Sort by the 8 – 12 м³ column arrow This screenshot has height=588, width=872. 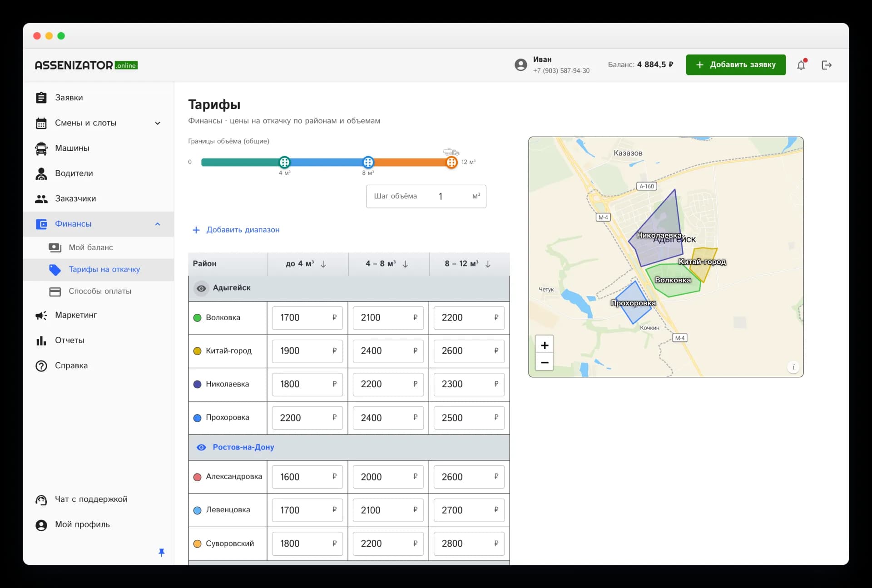(x=488, y=264)
